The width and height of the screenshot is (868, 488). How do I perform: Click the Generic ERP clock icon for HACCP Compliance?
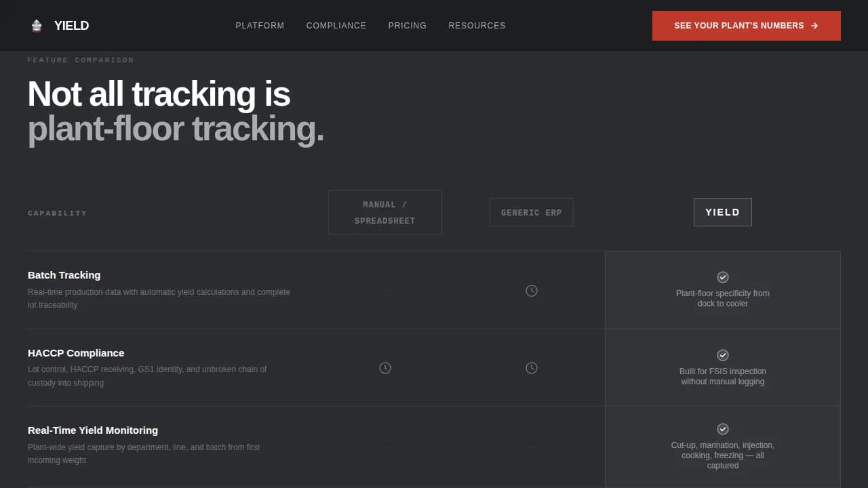[x=532, y=368]
